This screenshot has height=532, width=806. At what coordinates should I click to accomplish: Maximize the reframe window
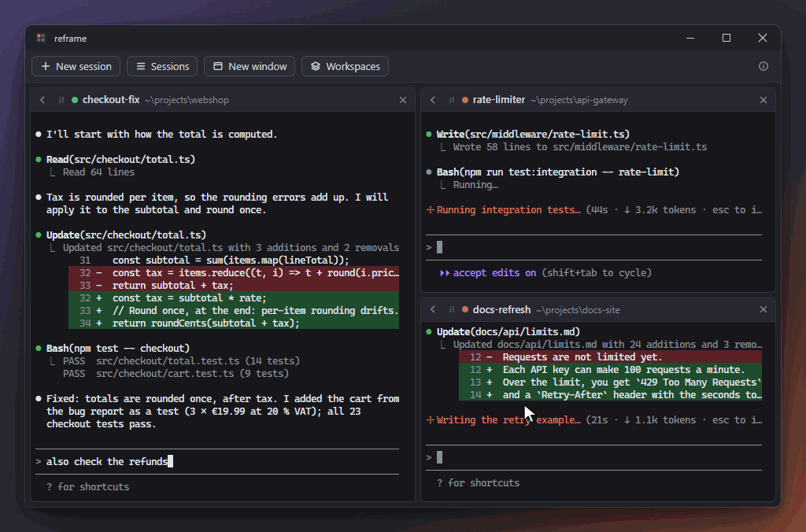pos(727,38)
